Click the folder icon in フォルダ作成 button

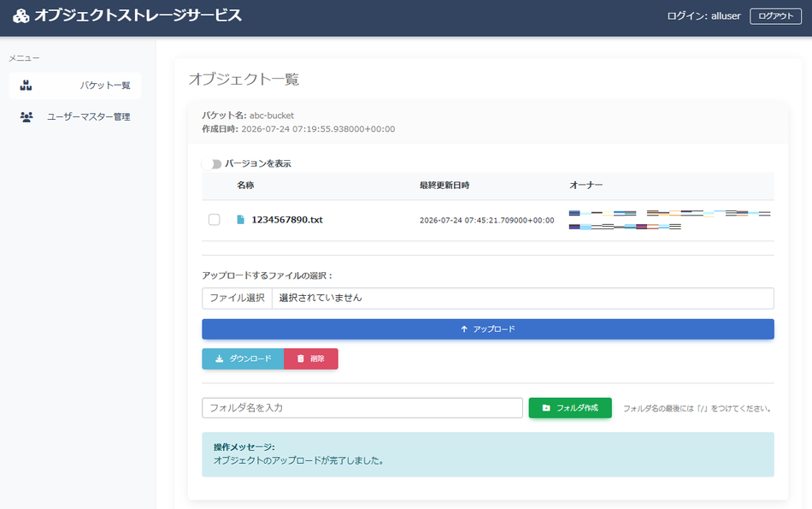(x=546, y=408)
